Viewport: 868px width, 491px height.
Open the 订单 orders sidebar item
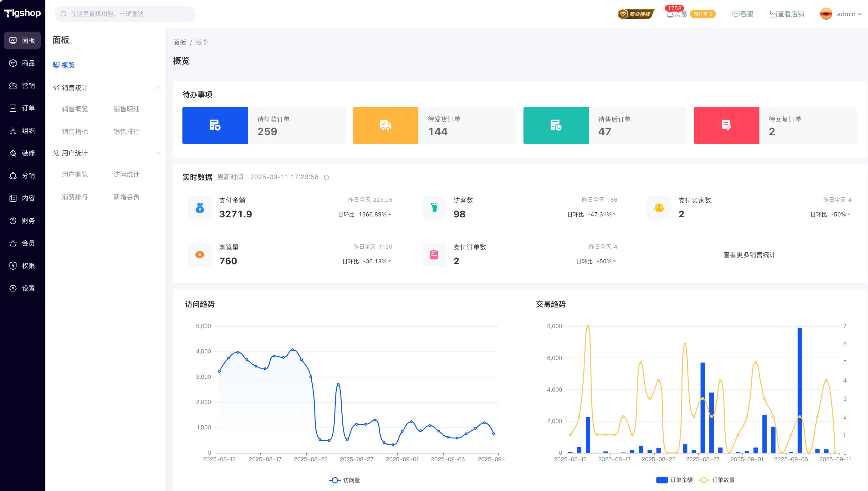point(22,108)
